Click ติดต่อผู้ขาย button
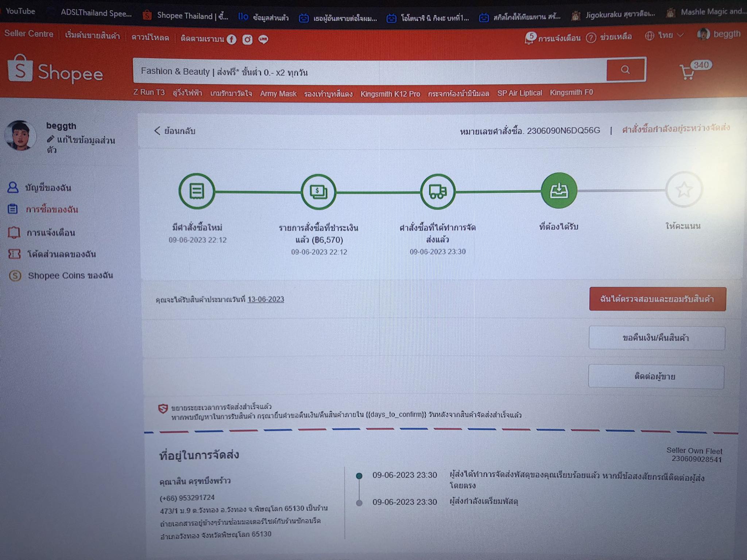The width and height of the screenshot is (747, 560). tap(656, 377)
